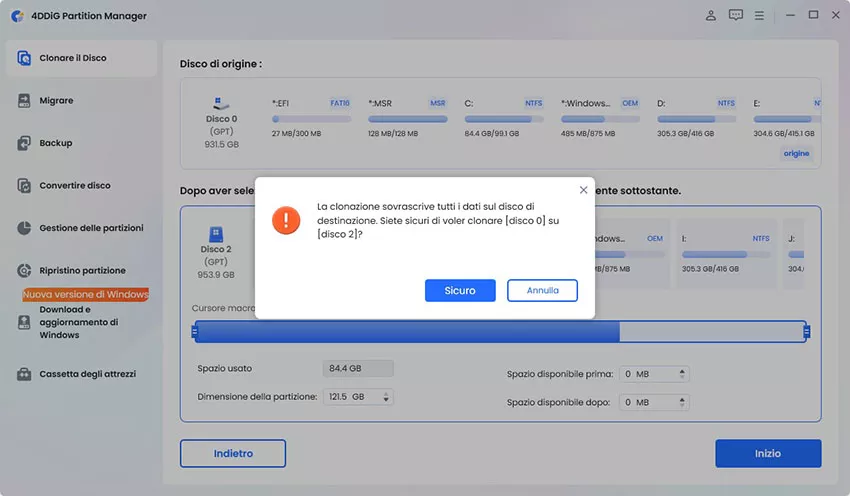Click the Backup sidebar icon
Image resolution: width=850 pixels, height=496 pixels.
(24, 143)
